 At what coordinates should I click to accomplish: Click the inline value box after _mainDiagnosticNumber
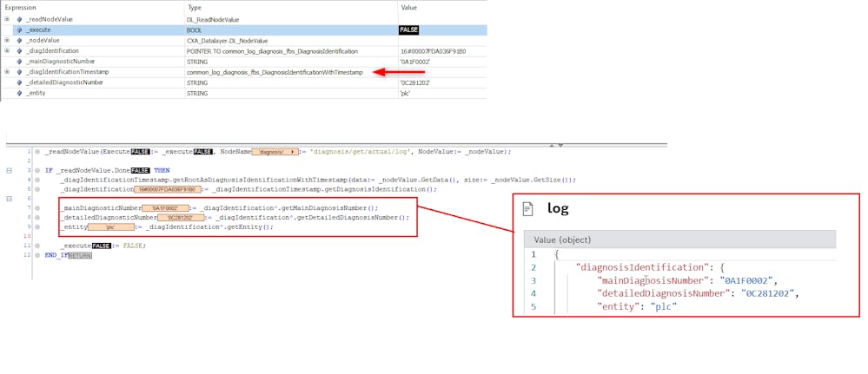164,208
